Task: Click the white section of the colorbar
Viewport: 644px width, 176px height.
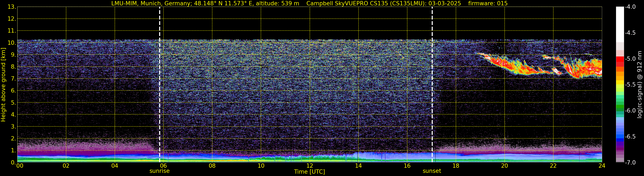Action: tap(620, 25)
